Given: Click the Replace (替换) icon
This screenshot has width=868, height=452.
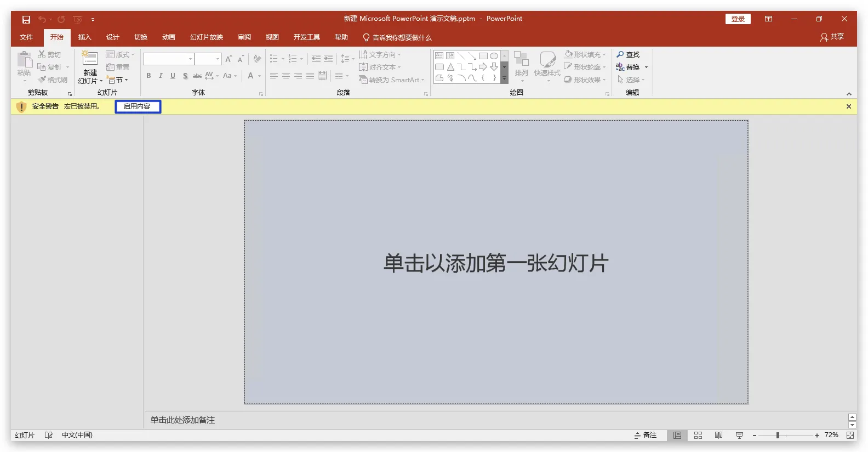Looking at the screenshot, I should (x=620, y=67).
